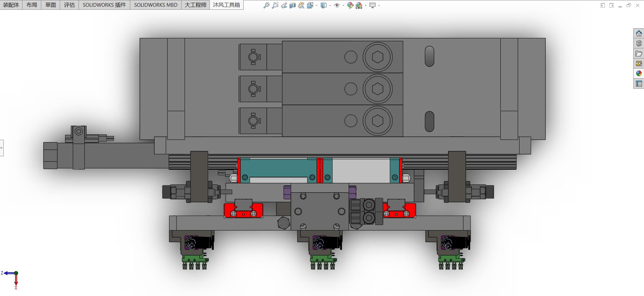Open the View Palette pane
The width and height of the screenshot is (644, 296).
639,64
